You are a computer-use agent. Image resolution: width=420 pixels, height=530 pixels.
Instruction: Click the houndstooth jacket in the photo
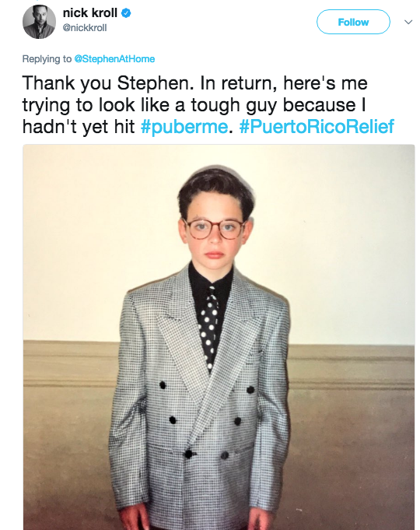click(x=199, y=398)
